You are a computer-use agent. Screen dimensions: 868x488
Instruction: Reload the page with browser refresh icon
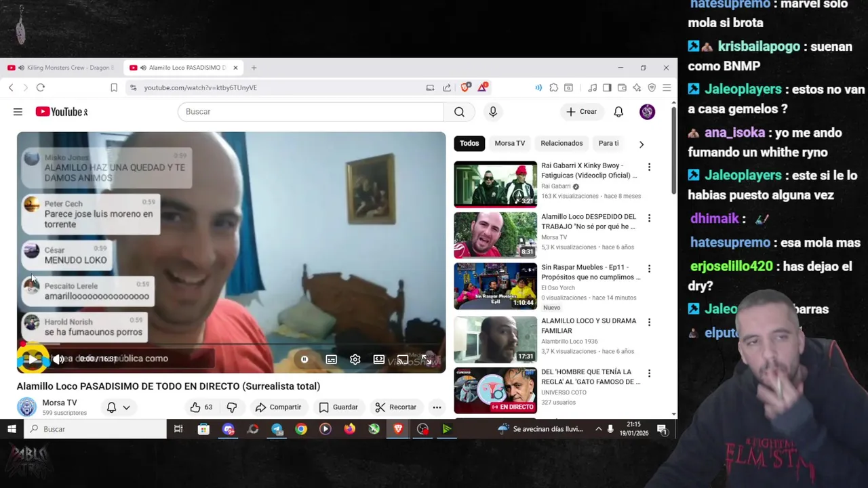[41, 87]
